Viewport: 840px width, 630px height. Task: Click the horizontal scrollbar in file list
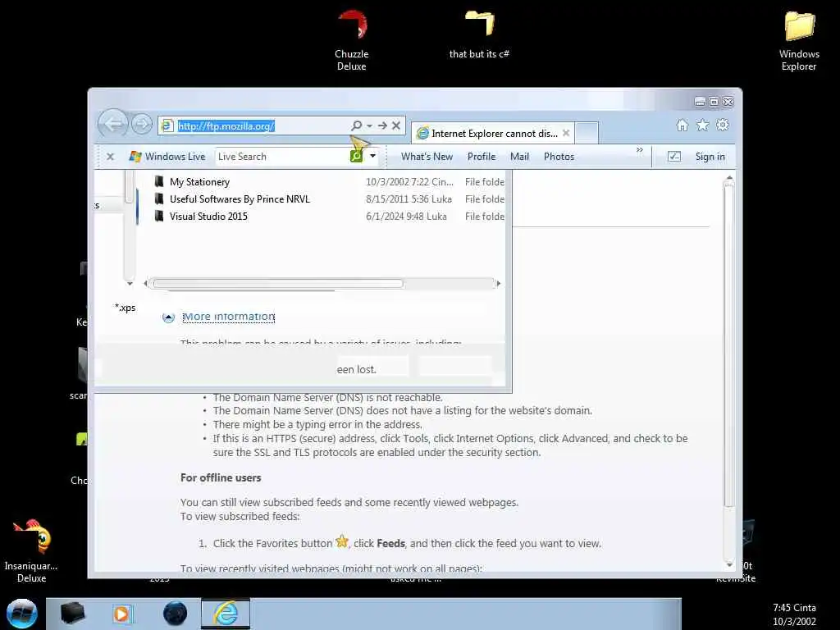click(276, 283)
